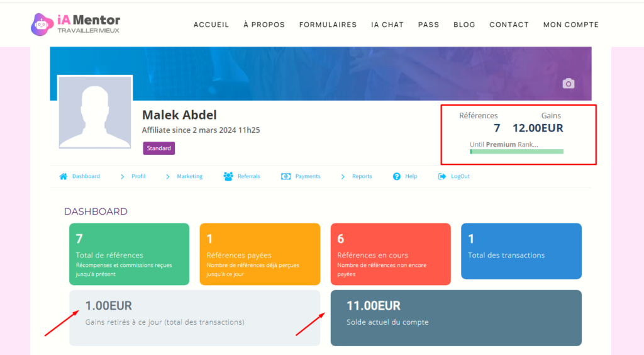Click the profile avatar picture

pyautogui.click(x=95, y=112)
